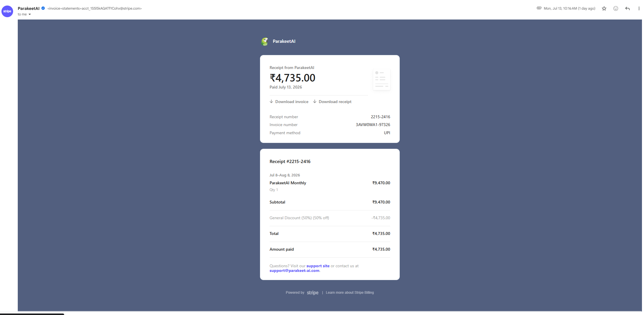Star this ParakeetAI email
Screen dimensions: 644x315
(604, 8)
